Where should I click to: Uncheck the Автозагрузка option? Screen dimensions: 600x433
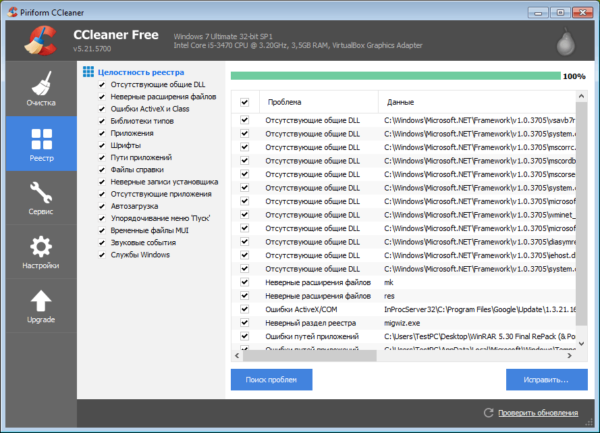tap(102, 206)
